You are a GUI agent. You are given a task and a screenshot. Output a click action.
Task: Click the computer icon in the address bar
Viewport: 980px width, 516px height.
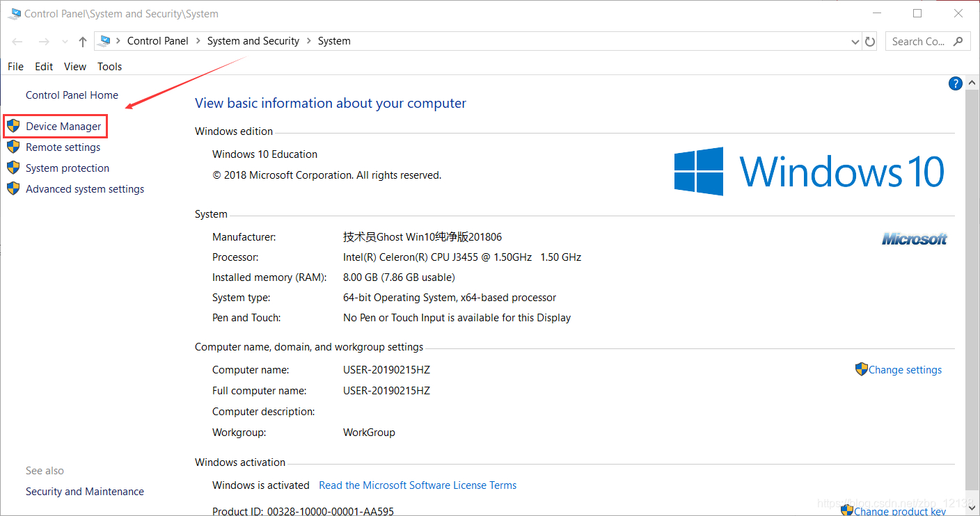(x=104, y=40)
